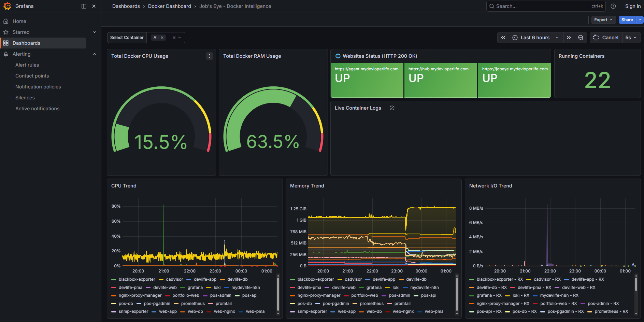The image size is (644, 322).
Task: Open Alert rules in sidebar
Action: coord(27,65)
